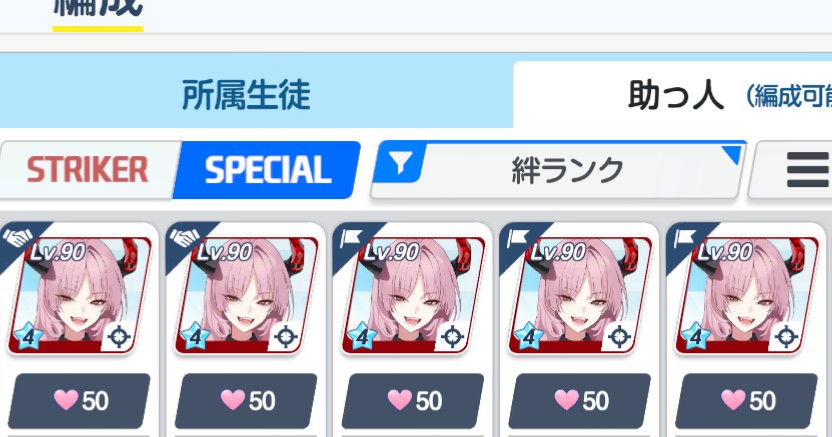
Task: Expand the 絆ランク sort dropdown
Action: pos(558,170)
